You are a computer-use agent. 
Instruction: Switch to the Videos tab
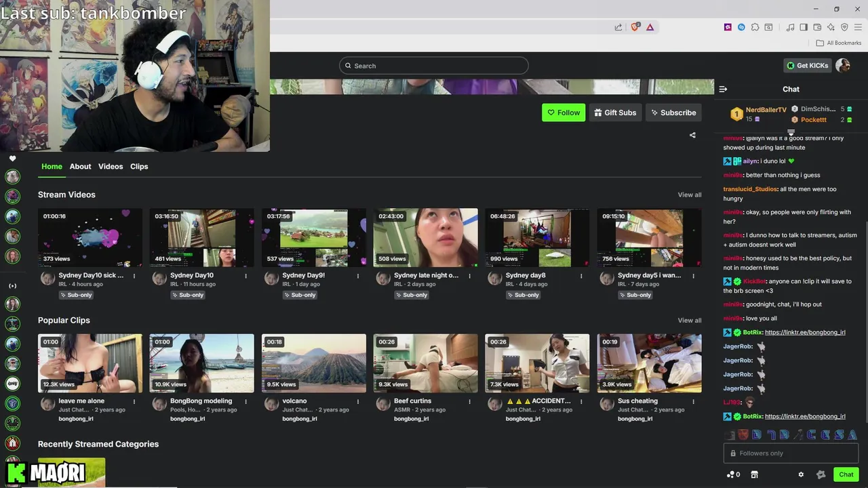point(111,167)
